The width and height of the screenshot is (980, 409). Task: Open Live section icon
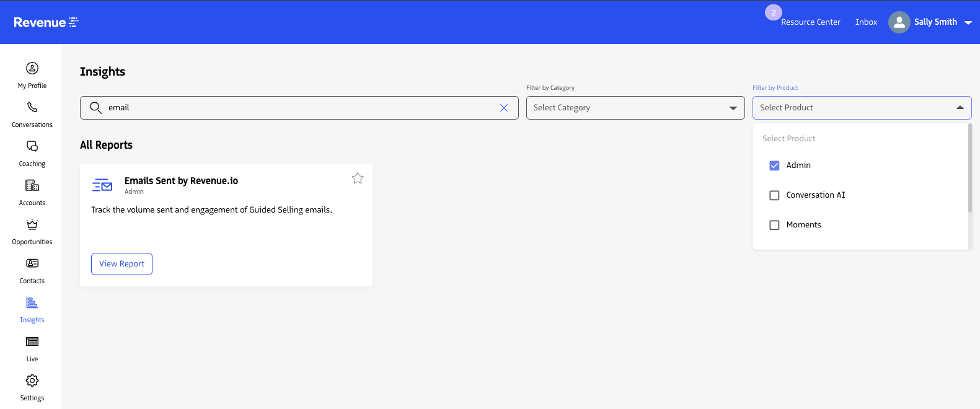(x=32, y=341)
